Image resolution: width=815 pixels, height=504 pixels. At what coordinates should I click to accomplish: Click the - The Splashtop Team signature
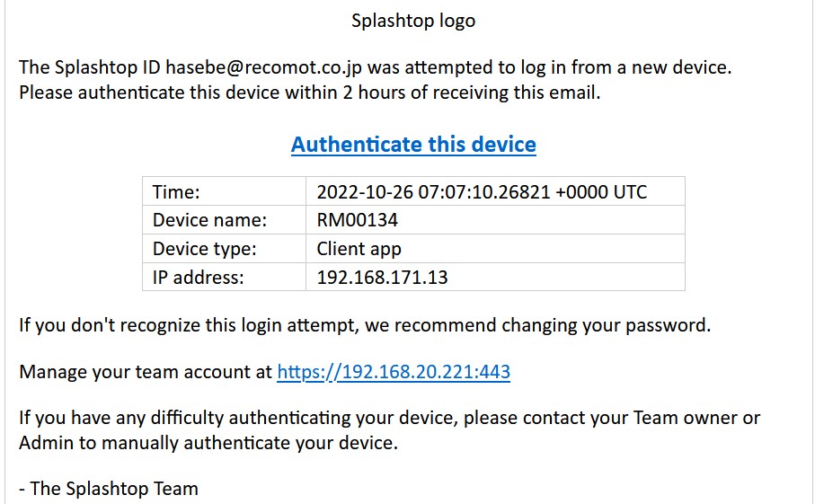point(109,489)
